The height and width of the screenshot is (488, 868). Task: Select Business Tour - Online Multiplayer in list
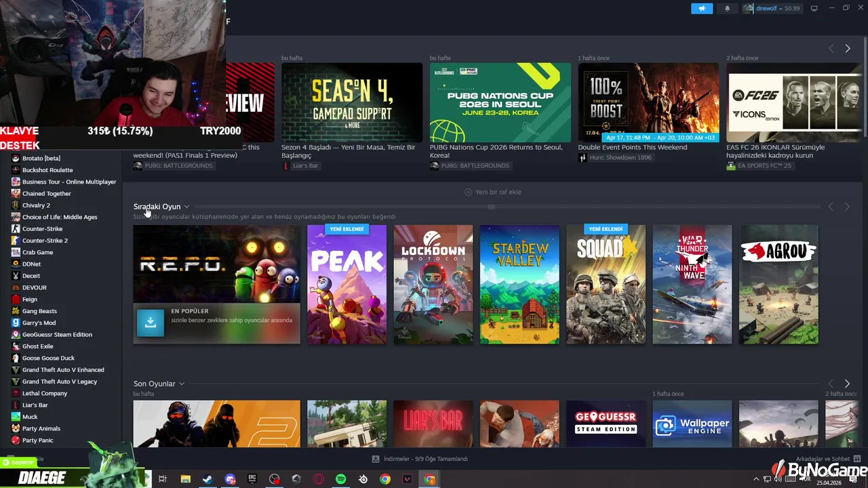pyautogui.click(x=69, y=182)
